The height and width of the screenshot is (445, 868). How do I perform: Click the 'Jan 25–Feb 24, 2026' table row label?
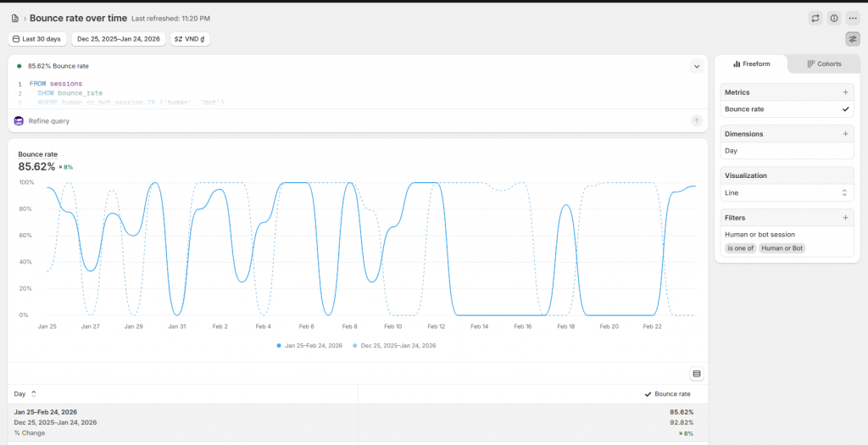tap(46, 412)
